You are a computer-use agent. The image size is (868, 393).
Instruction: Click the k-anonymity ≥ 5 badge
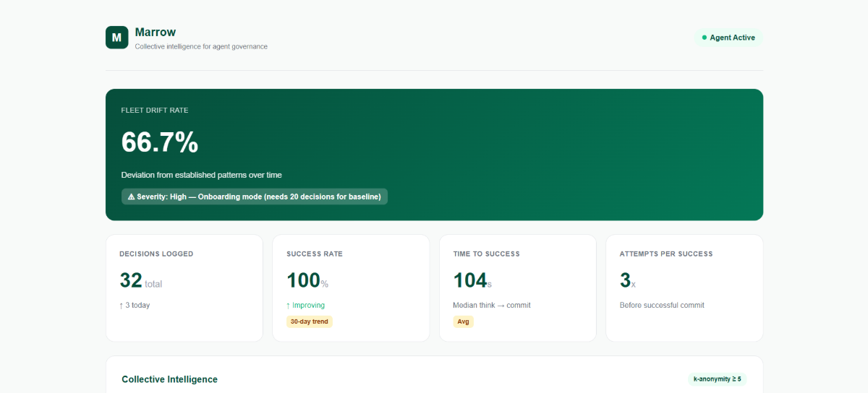(717, 379)
